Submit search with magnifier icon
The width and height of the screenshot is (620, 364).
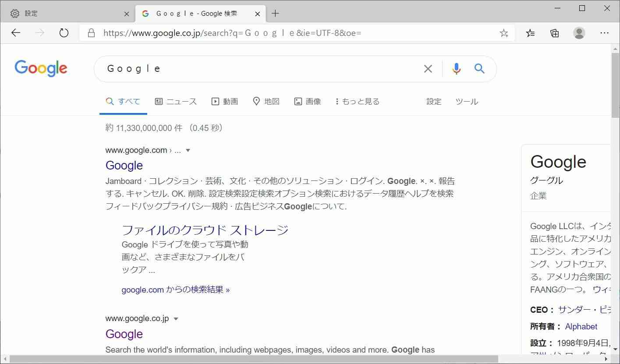pos(479,68)
